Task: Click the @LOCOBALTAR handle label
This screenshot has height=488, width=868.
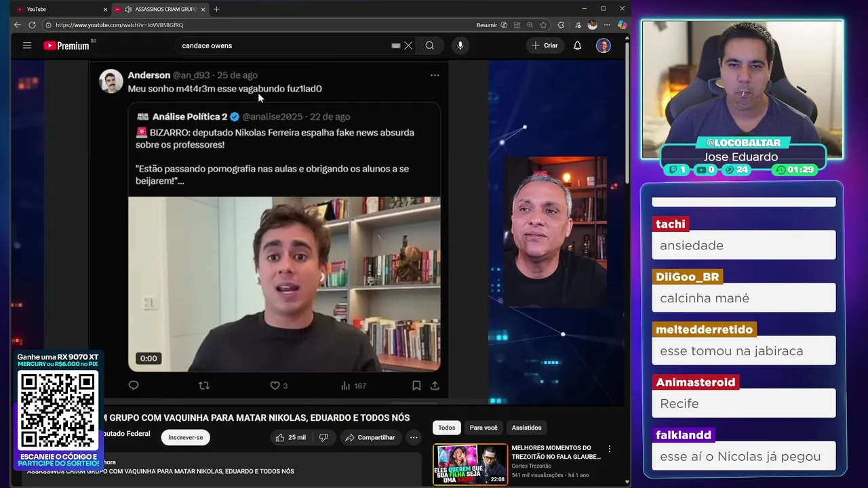Action: (x=743, y=143)
